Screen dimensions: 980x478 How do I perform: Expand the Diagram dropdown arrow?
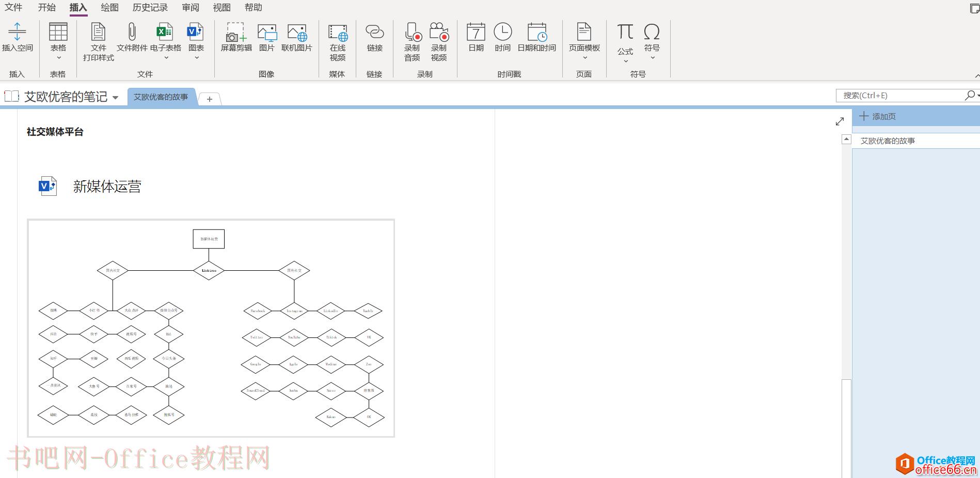tap(196, 58)
